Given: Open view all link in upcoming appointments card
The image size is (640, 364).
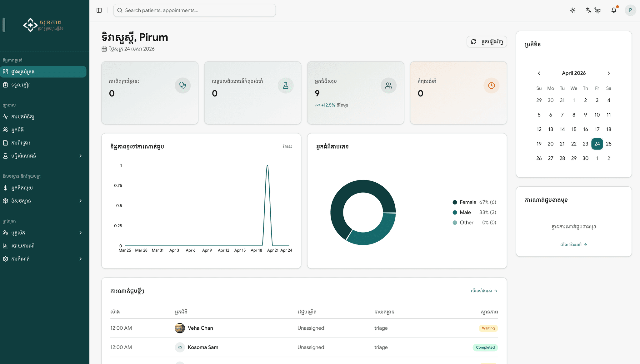Looking at the screenshot, I should [x=574, y=245].
